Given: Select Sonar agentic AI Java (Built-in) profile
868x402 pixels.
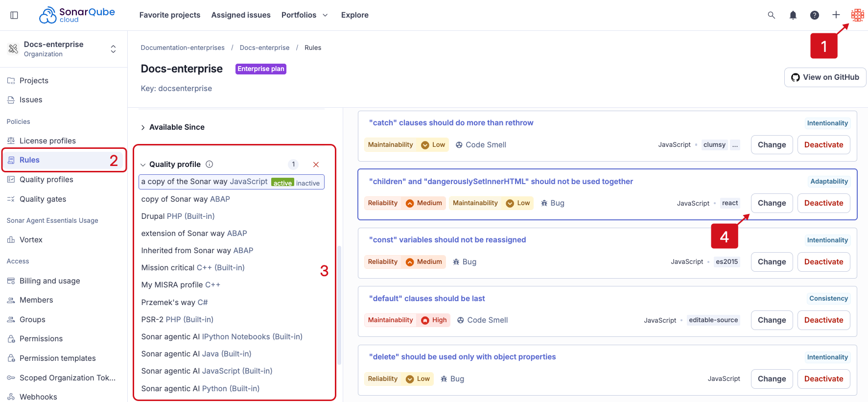Looking at the screenshot, I should tap(196, 354).
